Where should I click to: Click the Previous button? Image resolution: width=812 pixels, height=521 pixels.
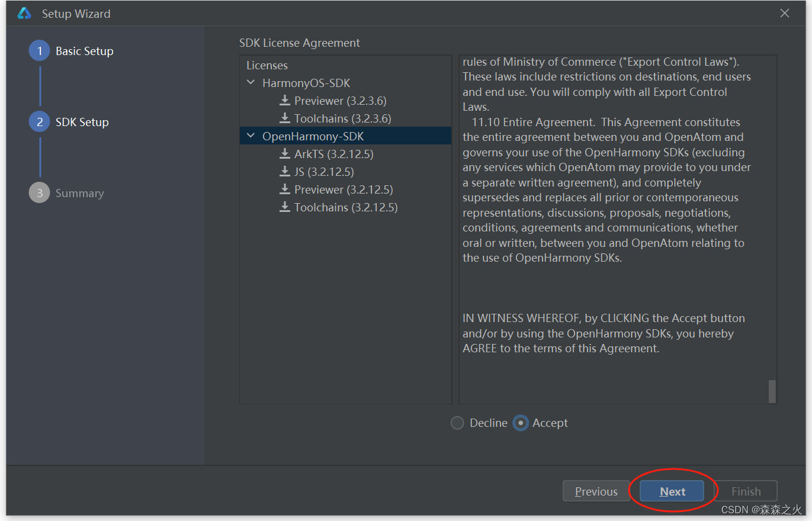[596, 491]
